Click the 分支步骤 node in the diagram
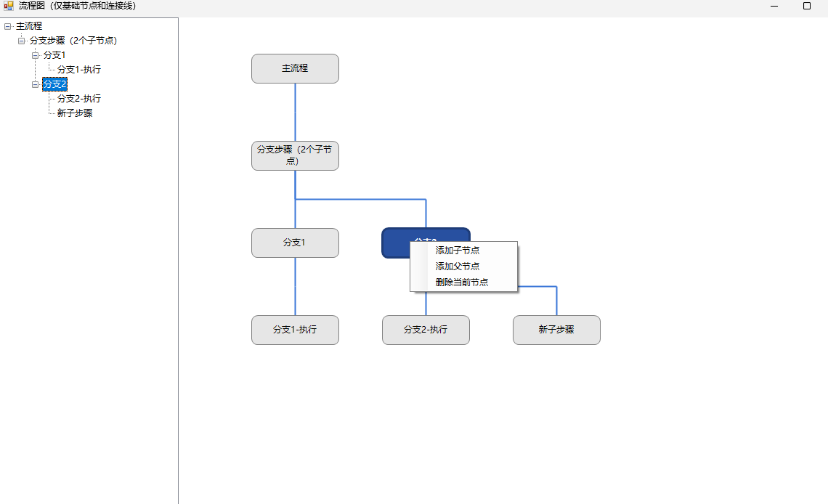828x504 pixels. (295, 155)
